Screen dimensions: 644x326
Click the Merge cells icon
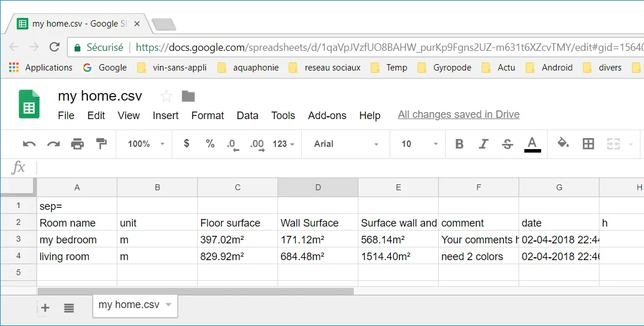point(613,144)
